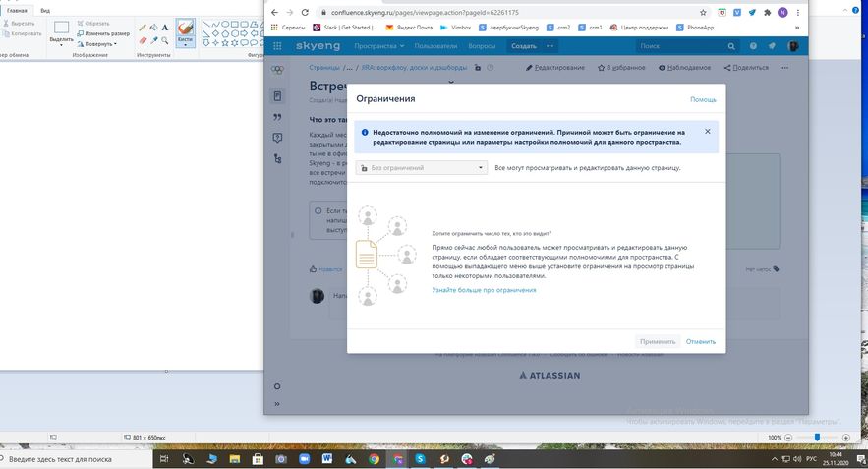This screenshot has width=868, height=469.
Task: Open File Explorer from the taskbar
Action: (234, 459)
